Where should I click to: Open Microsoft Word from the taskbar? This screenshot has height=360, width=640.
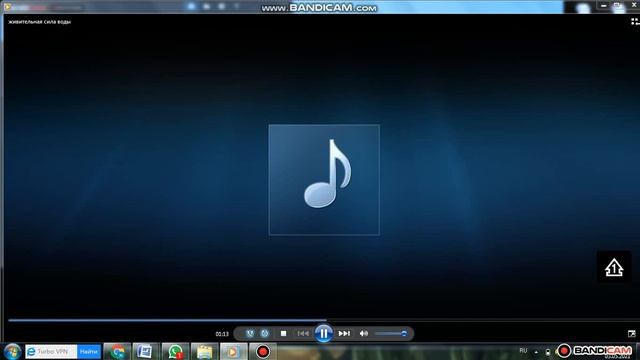pos(145,351)
